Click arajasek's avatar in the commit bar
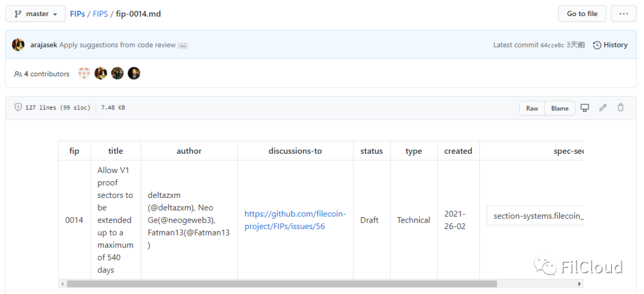Image resolution: width=644 pixels, height=294 pixels. [x=18, y=45]
